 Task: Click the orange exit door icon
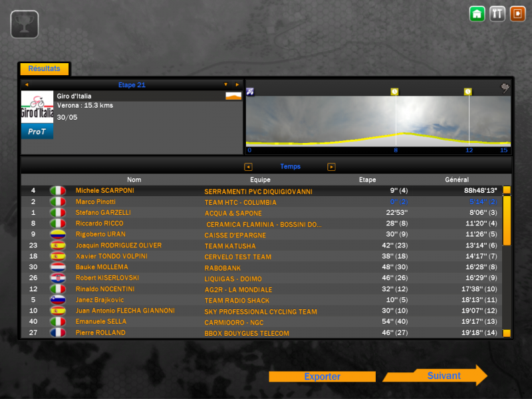tap(518, 14)
